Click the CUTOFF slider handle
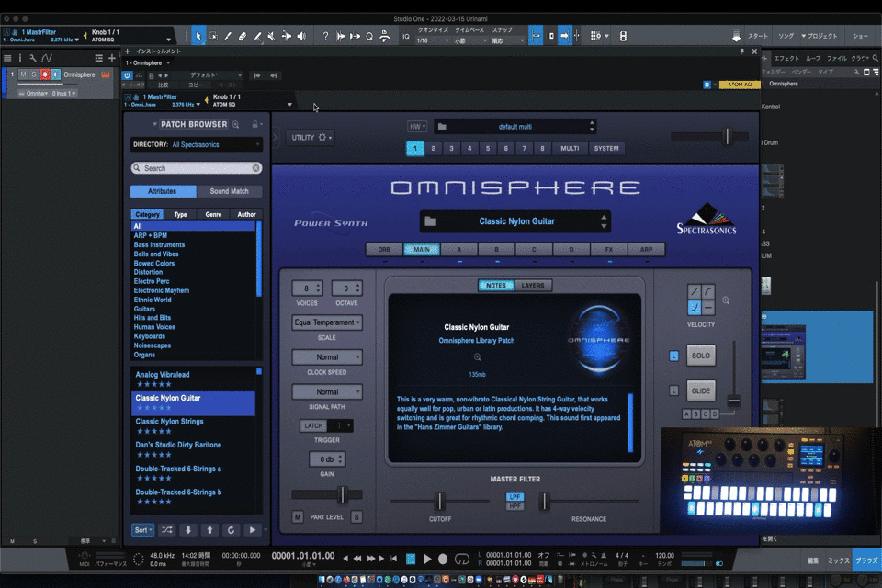 (439, 501)
